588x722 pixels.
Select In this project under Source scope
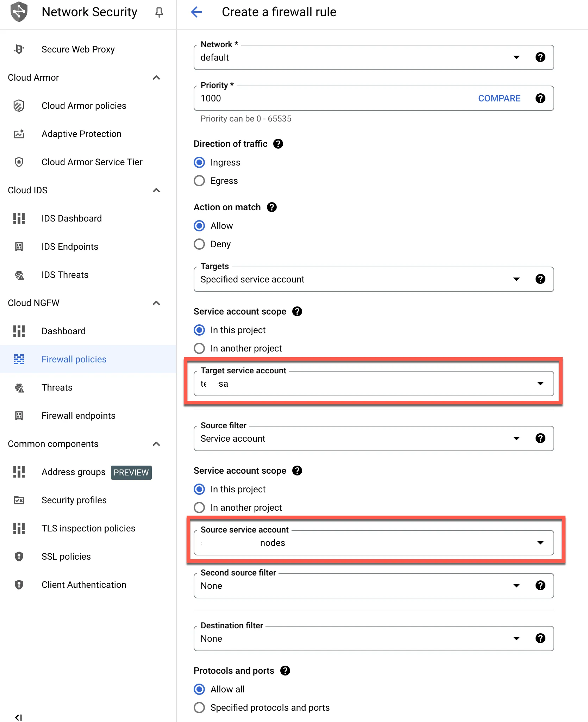click(x=199, y=489)
